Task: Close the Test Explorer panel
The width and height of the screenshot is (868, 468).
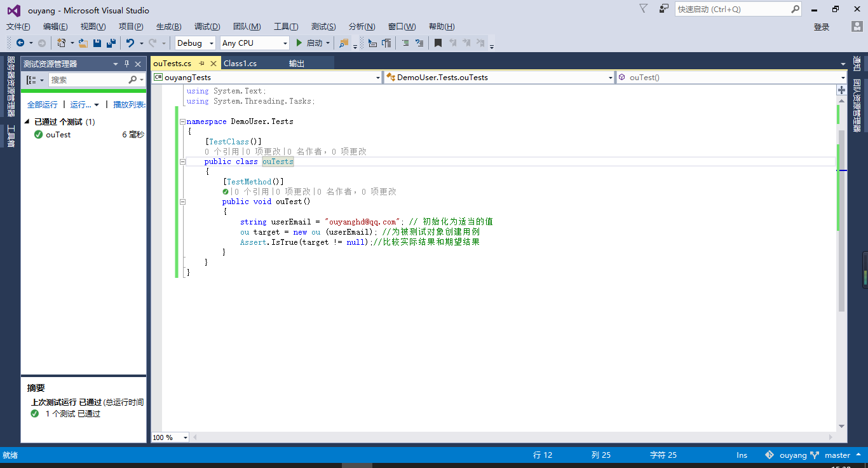Action: coord(138,64)
